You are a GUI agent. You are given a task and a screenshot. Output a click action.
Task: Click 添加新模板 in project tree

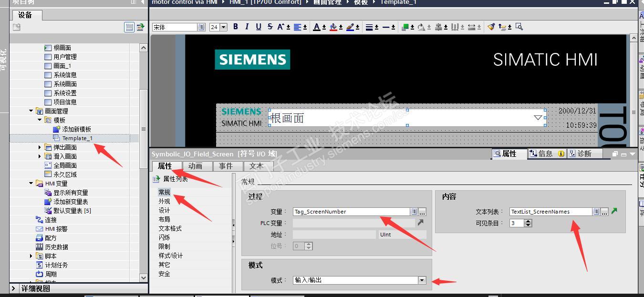tap(76, 129)
